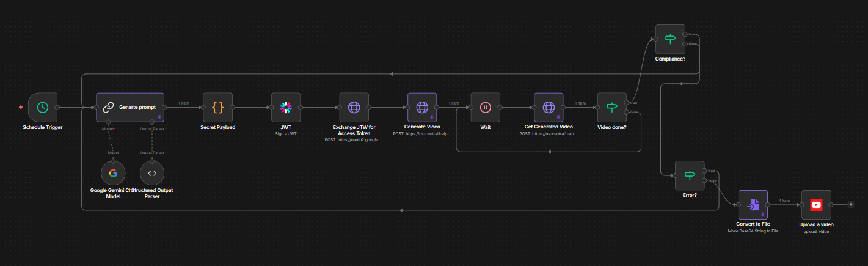The width and height of the screenshot is (868, 266).
Task: Click the Model connector diamond on Genarte prompt
Action: (x=108, y=122)
